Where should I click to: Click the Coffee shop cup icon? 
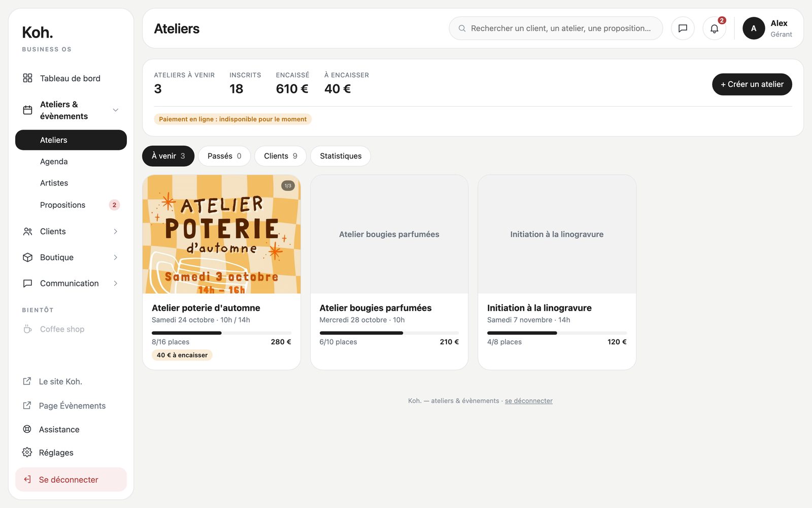pyautogui.click(x=27, y=329)
